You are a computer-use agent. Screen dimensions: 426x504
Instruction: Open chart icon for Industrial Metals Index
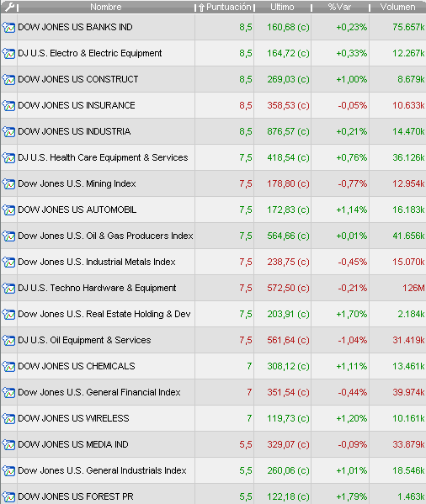pyautogui.click(x=8, y=262)
